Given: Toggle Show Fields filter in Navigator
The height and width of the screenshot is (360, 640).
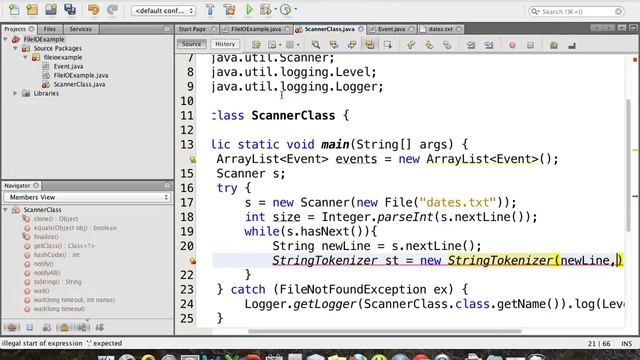Looking at the screenshot, I should (30, 327).
